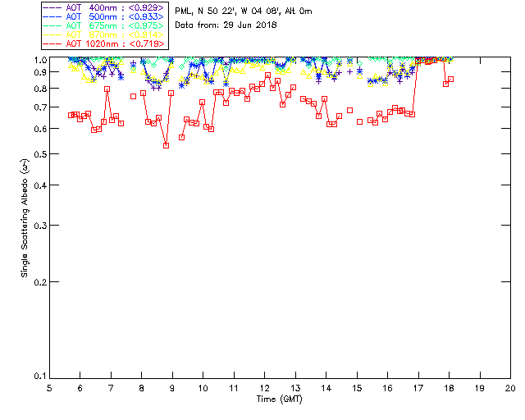525x420 pixels.
Task: Click the x-axis tick label 14
Action: click(326, 388)
